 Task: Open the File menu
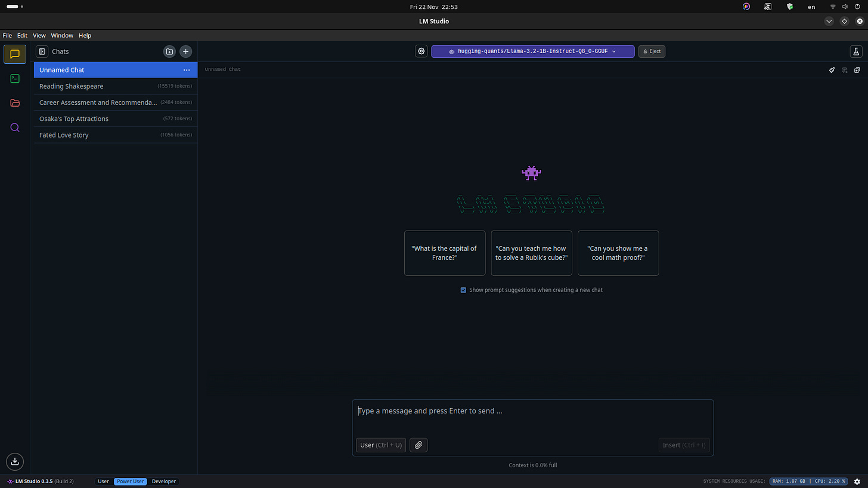tap(7, 36)
